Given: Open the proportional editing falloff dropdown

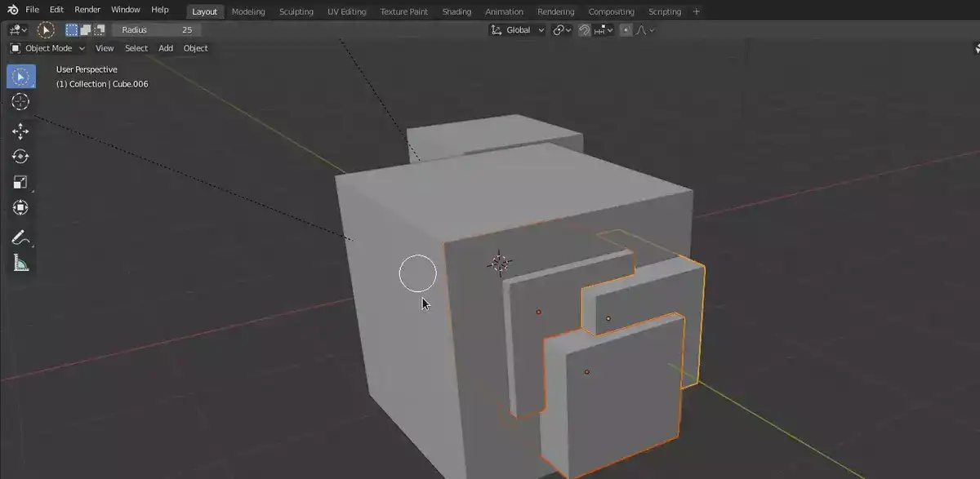Looking at the screenshot, I should [x=645, y=30].
